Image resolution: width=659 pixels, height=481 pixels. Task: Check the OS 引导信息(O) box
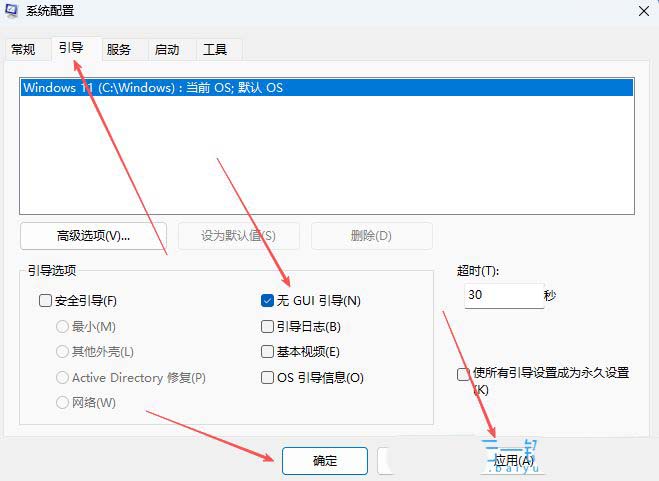pos(267,377)
